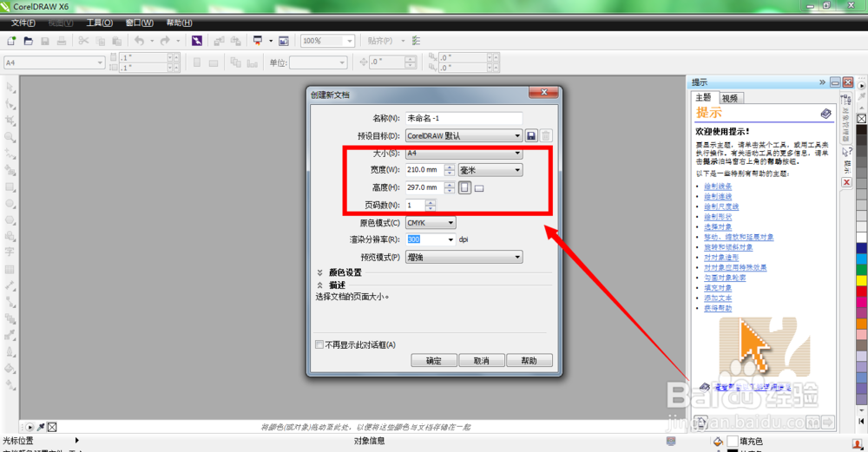Image resolution: width=868 pixels, height=452 pixels.
Task: Open the 选择对象 hint link
Action: [x=718, y=226]
